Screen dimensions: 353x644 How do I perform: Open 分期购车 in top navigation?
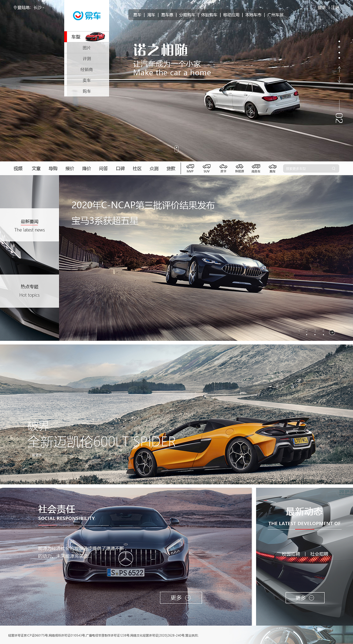pos(187,15)
